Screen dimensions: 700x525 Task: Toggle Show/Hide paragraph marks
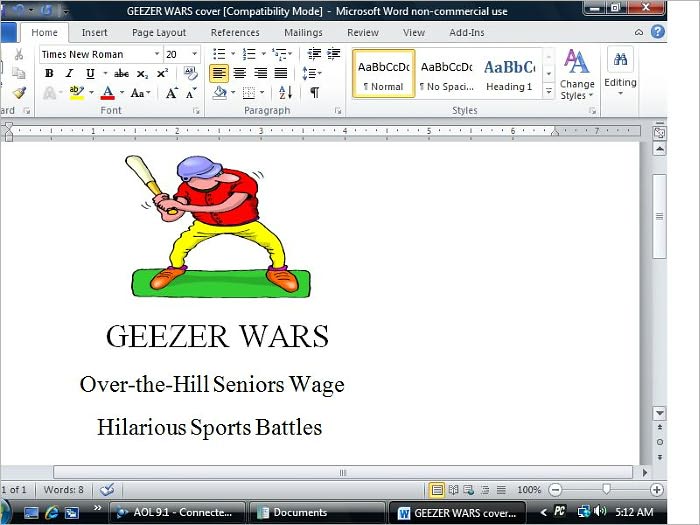coord(314,93)
